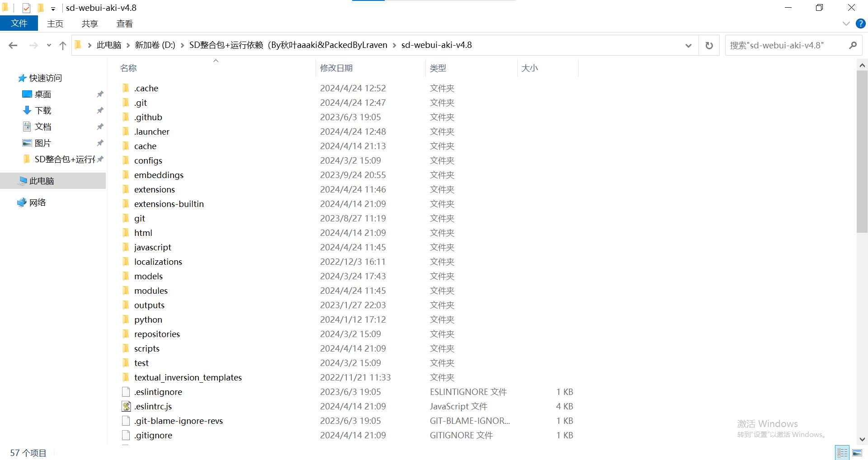Click 新加卷 (D:) in the breadcrumb
868x460 pixels.
coord(155,45)
